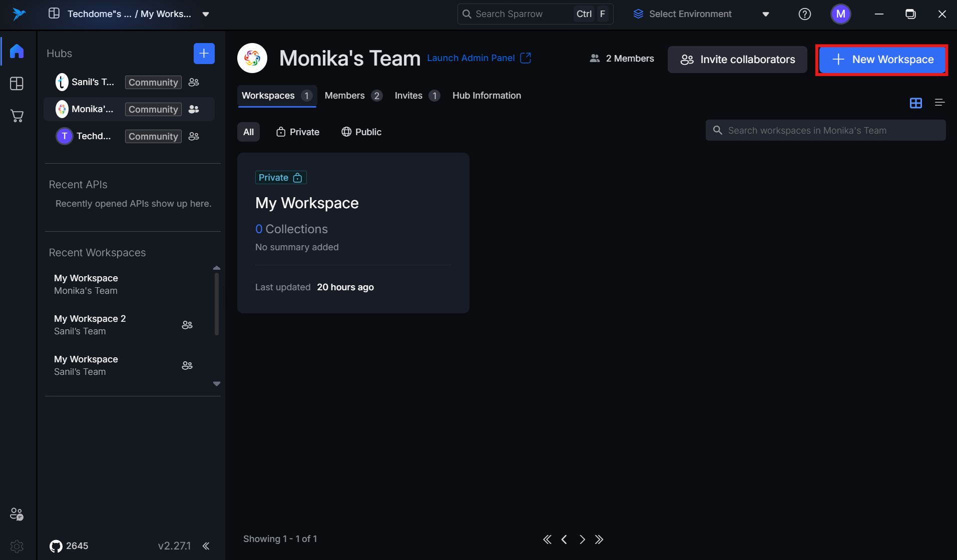Select Techd... hub
This screenshot has width=957, height=560.
click(129, 136)
